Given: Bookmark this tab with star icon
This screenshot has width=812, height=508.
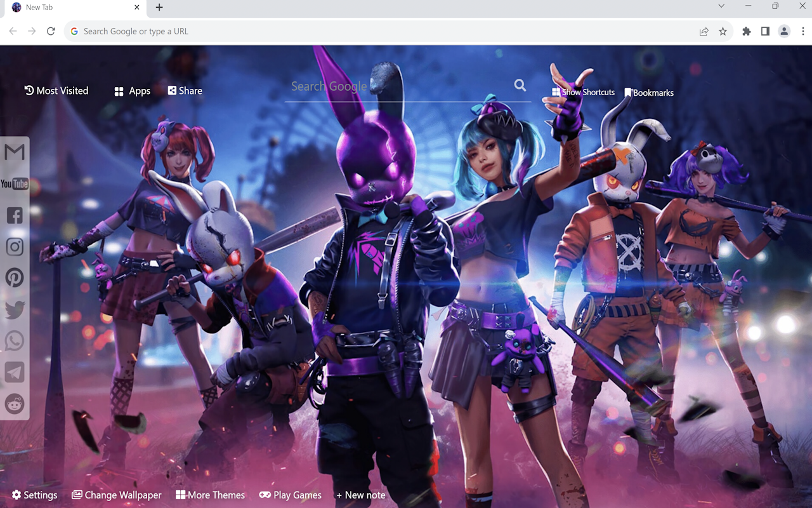Looking at the screenshot, I should coord(723,31).
